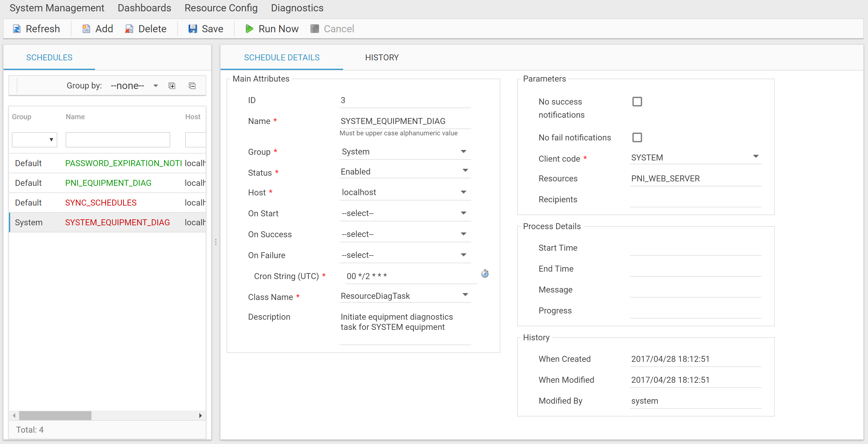
Task: Open the Status Enabled dropdown
Action: pos(405,172)
